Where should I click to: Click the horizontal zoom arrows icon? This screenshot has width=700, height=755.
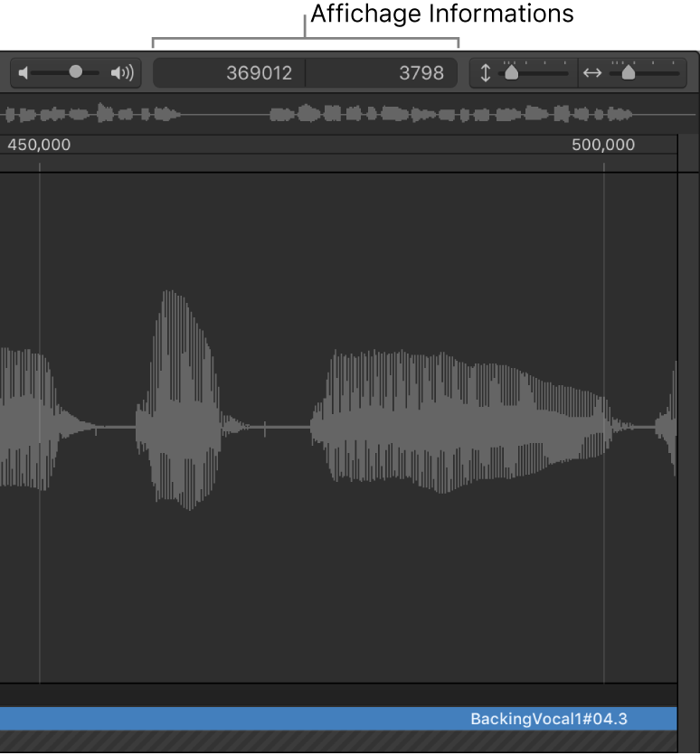(x=592, y=73)
